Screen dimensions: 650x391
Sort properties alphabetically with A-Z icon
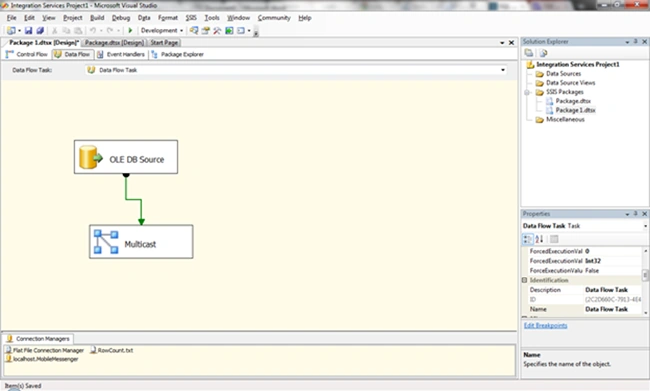tap(539, 239)
